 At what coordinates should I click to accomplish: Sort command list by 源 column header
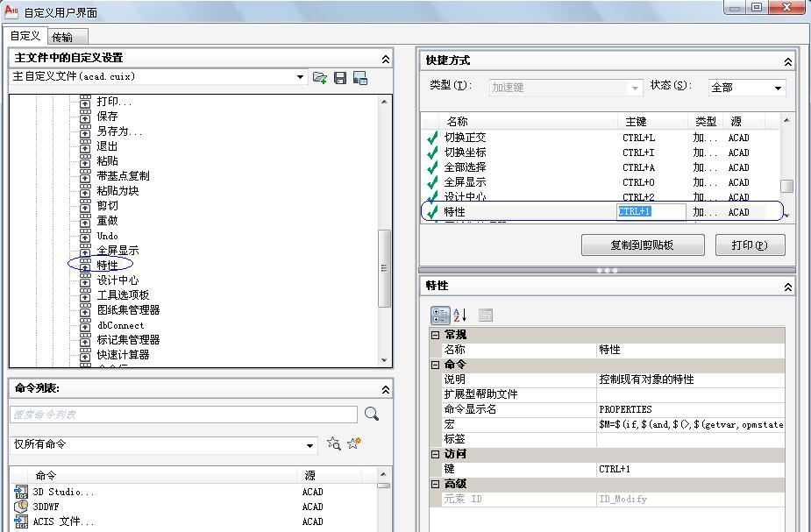click(330, 475)
